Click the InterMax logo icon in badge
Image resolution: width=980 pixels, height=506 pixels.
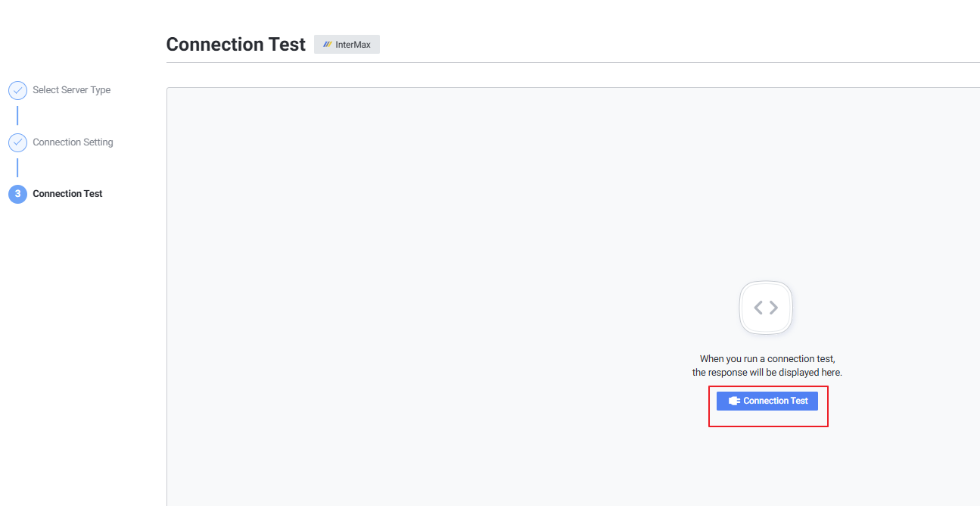(328, 45)
